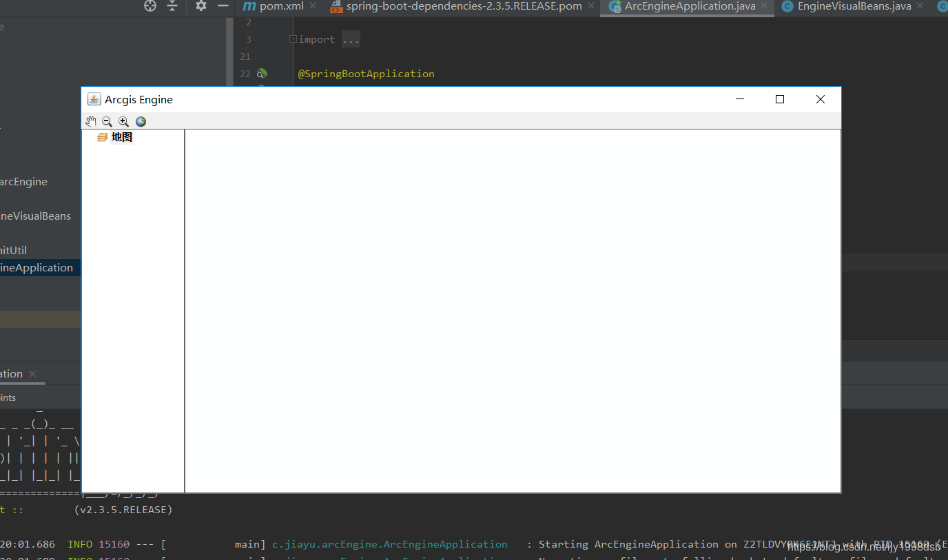Minimize the Arcgis Engine window

[740, 99]
